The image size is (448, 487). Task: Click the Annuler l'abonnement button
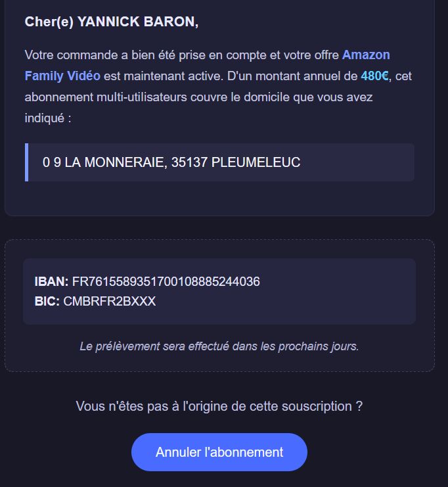tap(219, 452)
